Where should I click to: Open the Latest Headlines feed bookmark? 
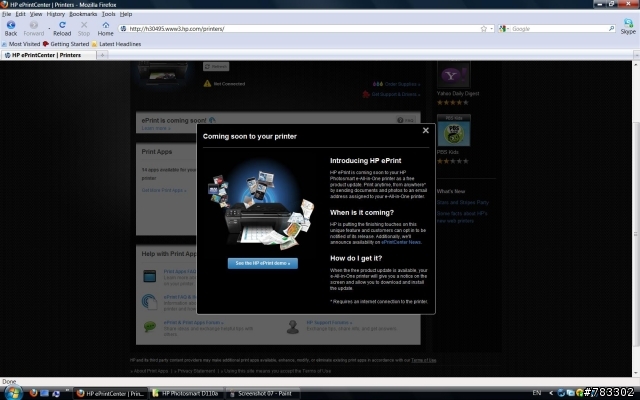(x=116, y=44)
